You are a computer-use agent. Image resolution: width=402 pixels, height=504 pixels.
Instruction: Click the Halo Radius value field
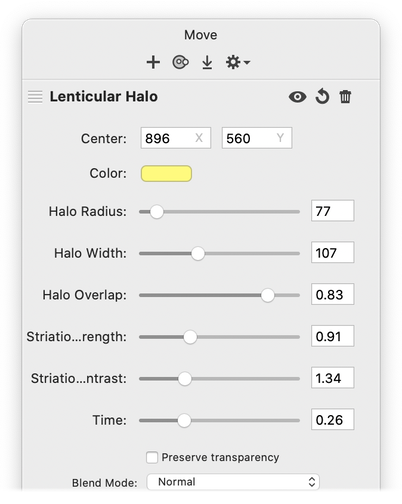pos(332,211)
